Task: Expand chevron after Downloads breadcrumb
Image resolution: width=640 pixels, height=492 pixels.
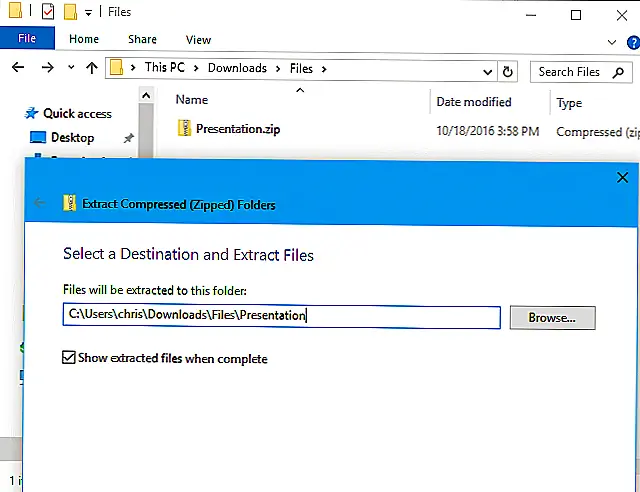Action: (x=278, y=69)
